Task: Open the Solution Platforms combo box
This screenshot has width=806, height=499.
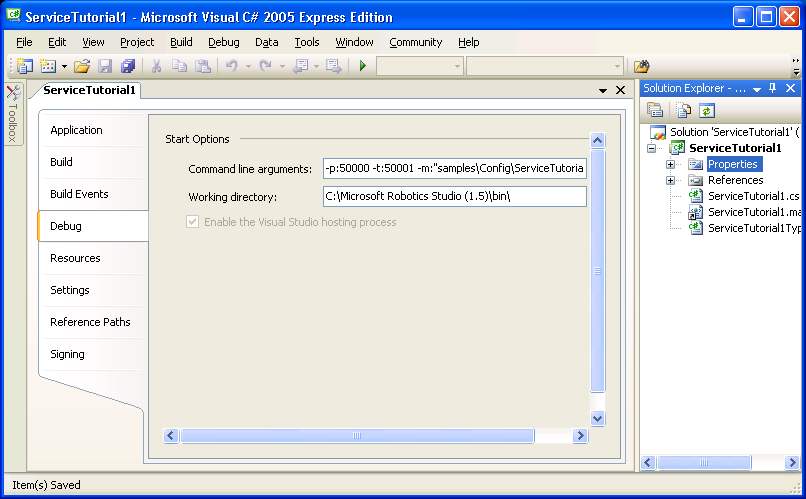Action: coord(545,66)
